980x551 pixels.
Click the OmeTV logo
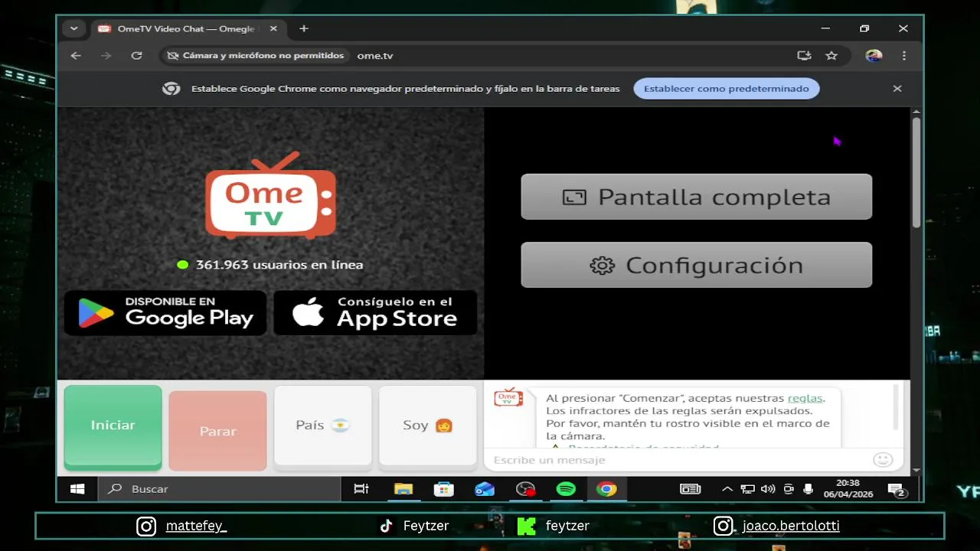[270, 196]
